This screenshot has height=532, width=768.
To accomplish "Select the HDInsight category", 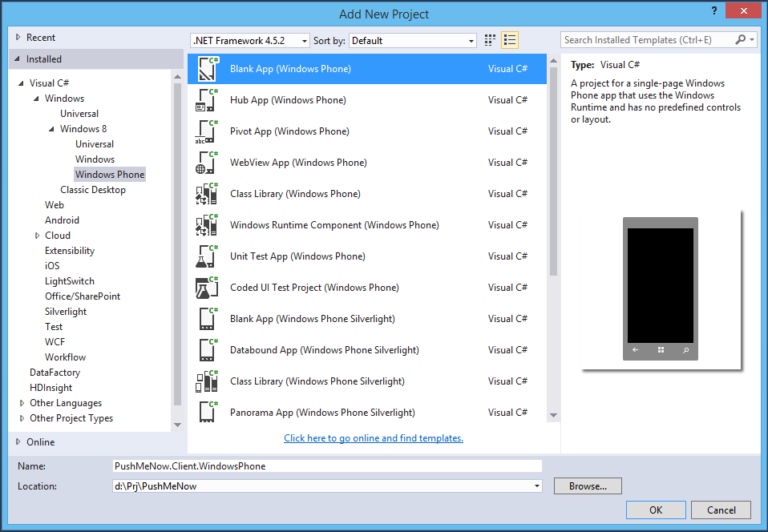I will point(51,388).
